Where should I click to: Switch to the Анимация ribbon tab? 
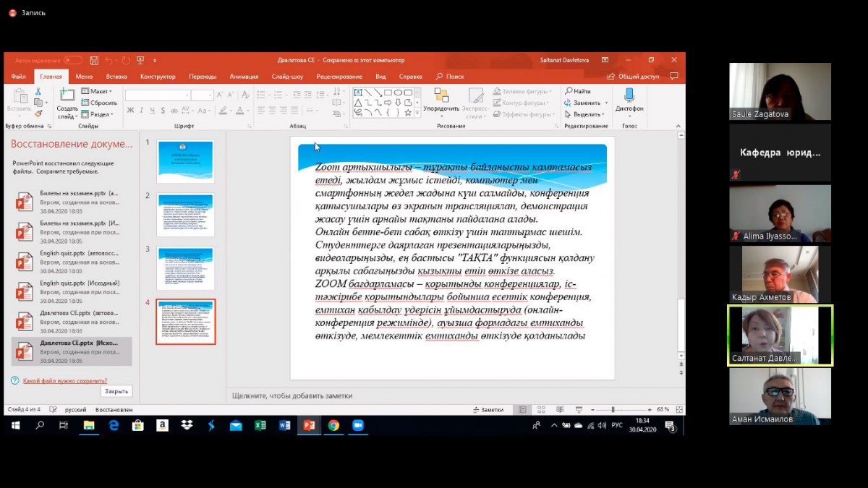pyautogui.click(x=244, y=76)
